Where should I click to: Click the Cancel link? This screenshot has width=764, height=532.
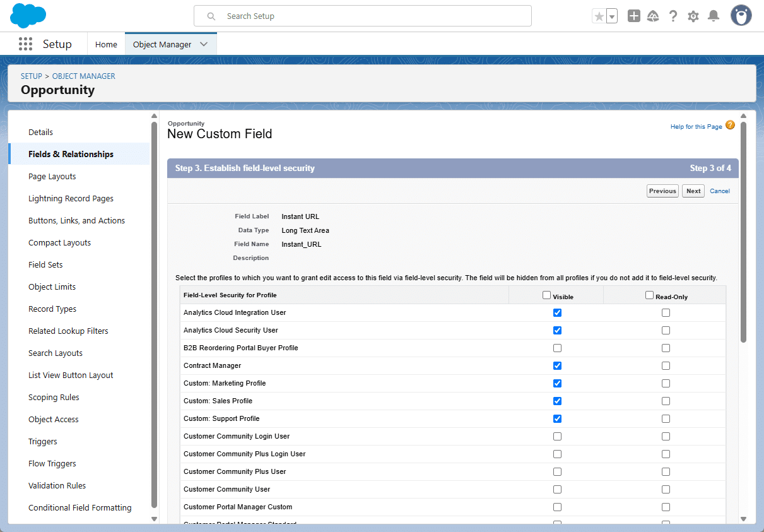(720, 191)
